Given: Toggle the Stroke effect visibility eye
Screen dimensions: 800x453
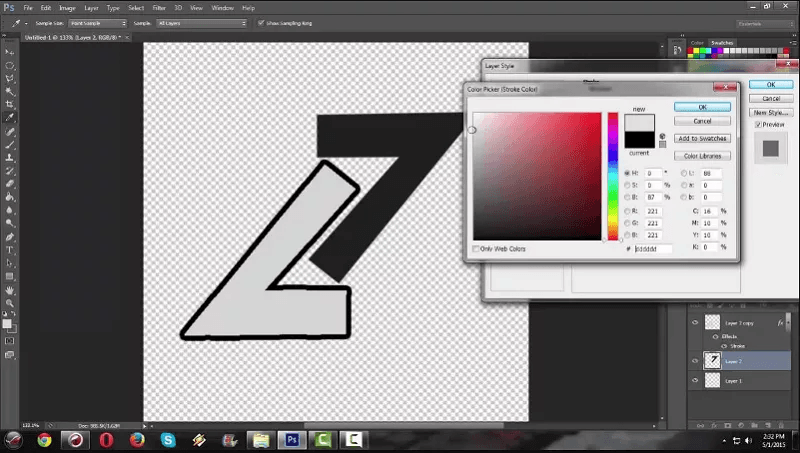Looking at the screenshot, I should tap(724, 346).
